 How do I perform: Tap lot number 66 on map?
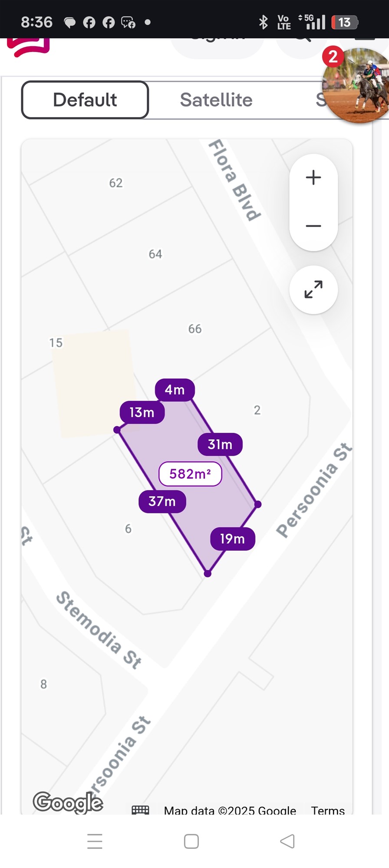click(194, 329)
